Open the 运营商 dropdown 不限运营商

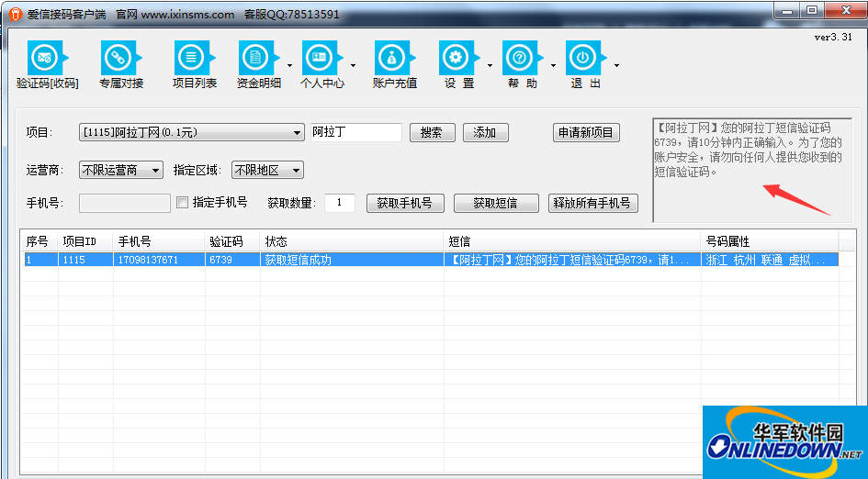121,171
